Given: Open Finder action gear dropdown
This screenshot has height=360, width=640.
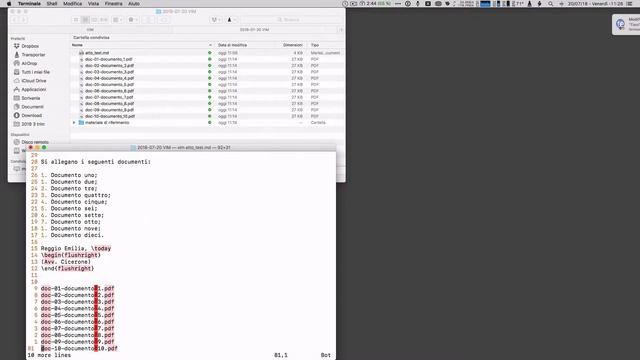Looking at the screenshot, I should (133, 20).
